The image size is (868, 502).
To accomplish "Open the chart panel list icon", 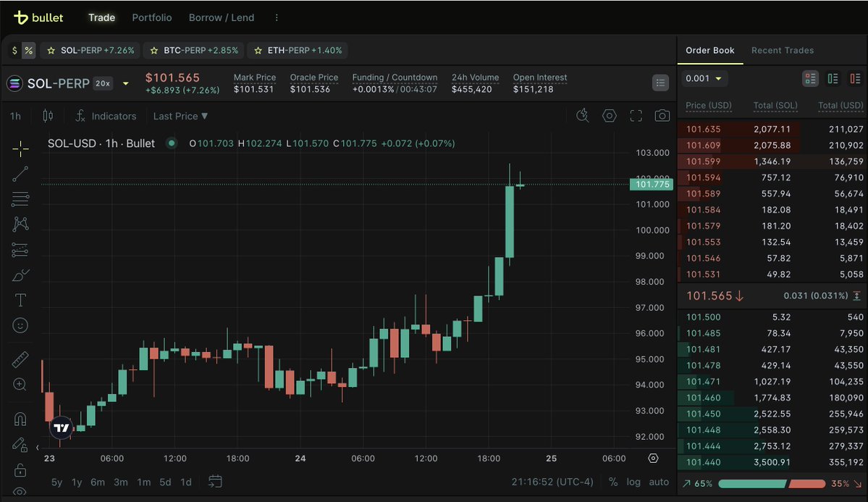I will tap(660, 83).
